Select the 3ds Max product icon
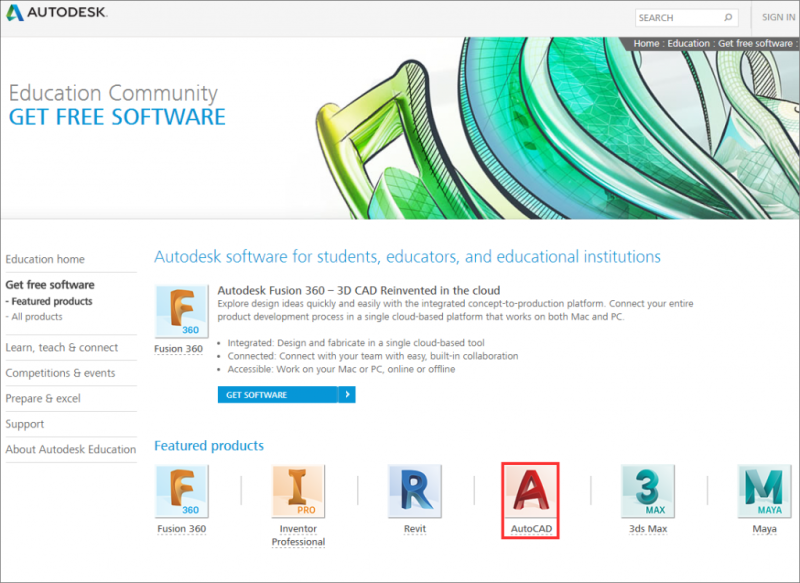800x583 pixels. tap(647, 490)
